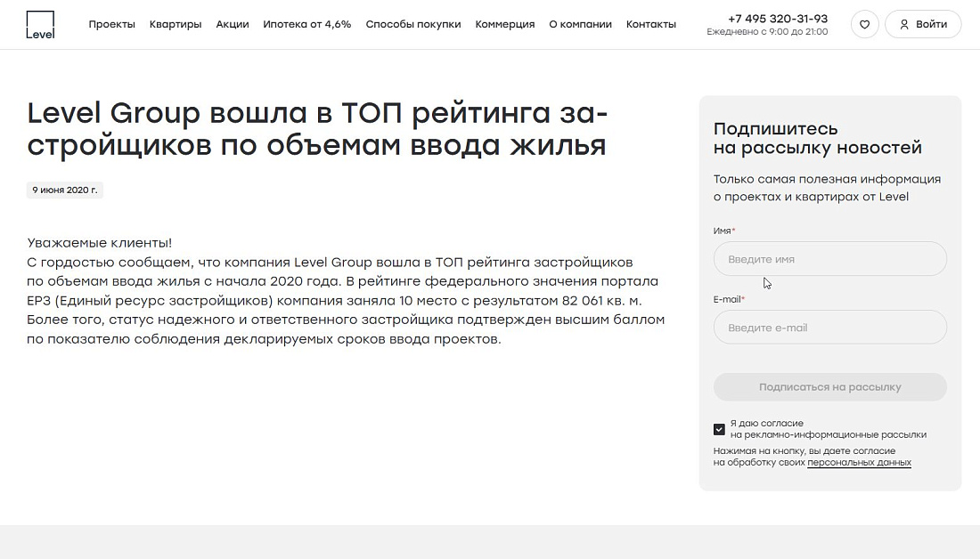The image size is (980, 559).
Task: Click Подписаться на рассылку button
Action: pyautogui.click(x=830, y=387)
